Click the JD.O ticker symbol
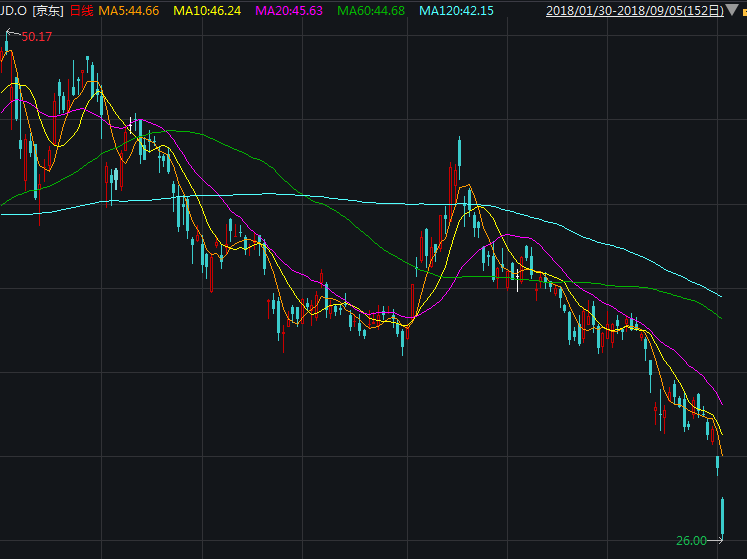This screenshot has width=747, height=559. (13, 11)
